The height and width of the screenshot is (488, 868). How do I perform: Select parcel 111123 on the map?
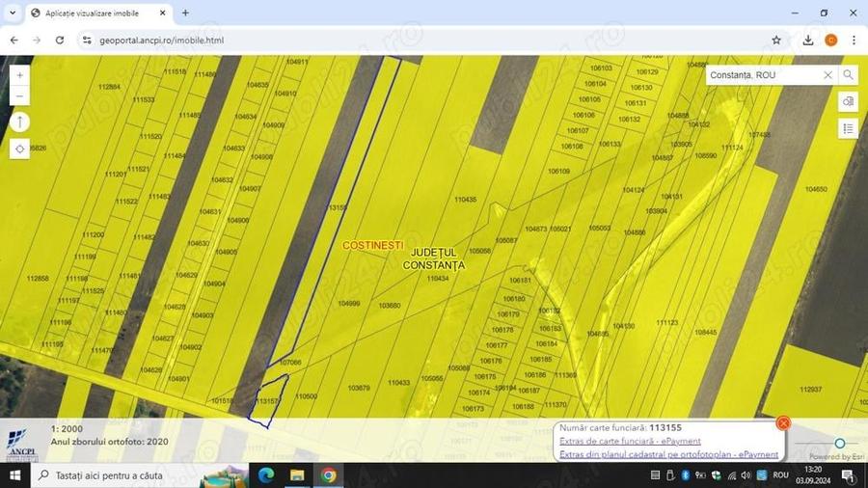(x=667, y=322)
